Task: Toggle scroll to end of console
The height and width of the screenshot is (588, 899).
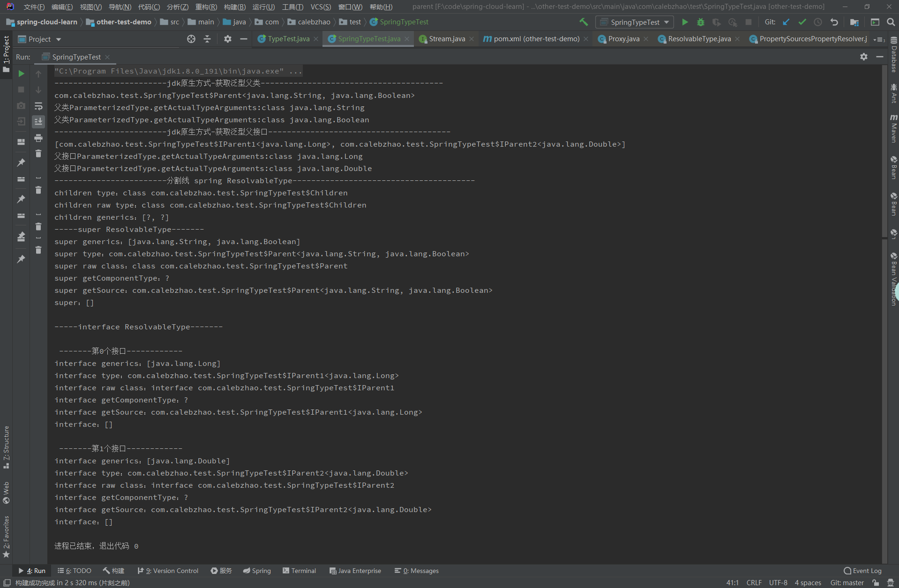Action: tap(38, 122)
